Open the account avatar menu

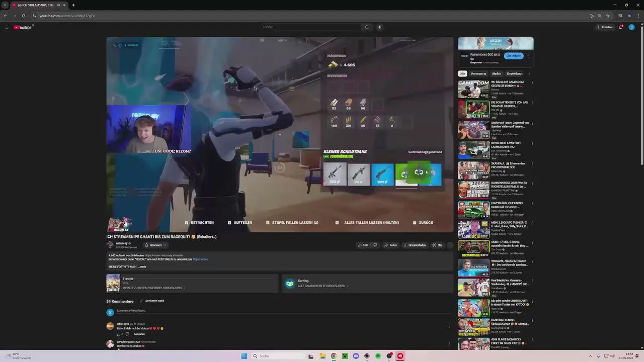pyautogui.click(x=631, y=27)
